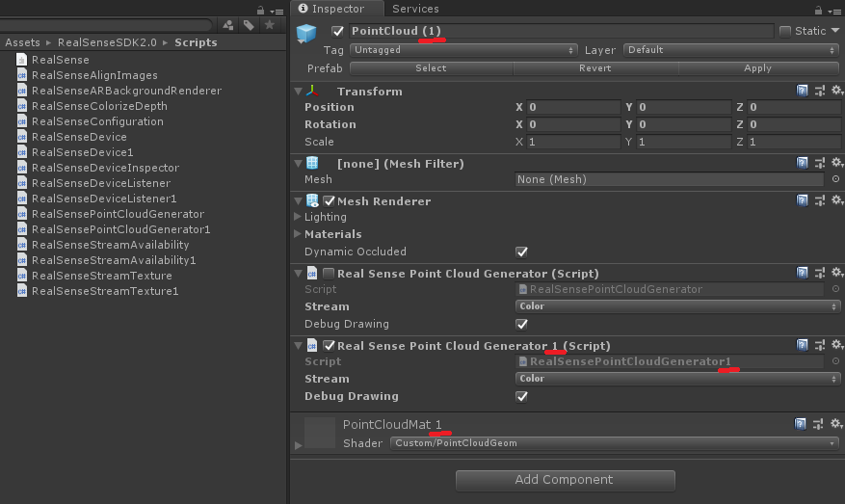Enable the first Real Sense Point Cloud Generator script
845x504 pixels.
tap(329, 274)
